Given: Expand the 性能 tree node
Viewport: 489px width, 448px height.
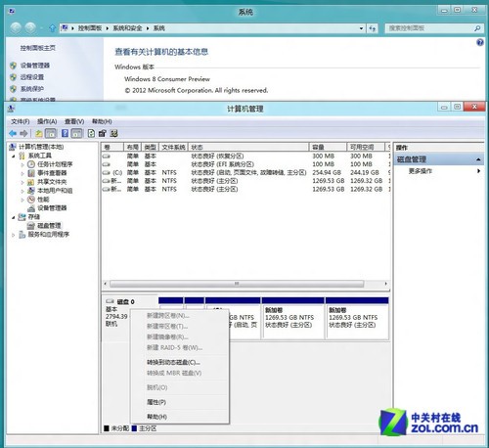Looking at the screenshot, I should tap(22, 200).
